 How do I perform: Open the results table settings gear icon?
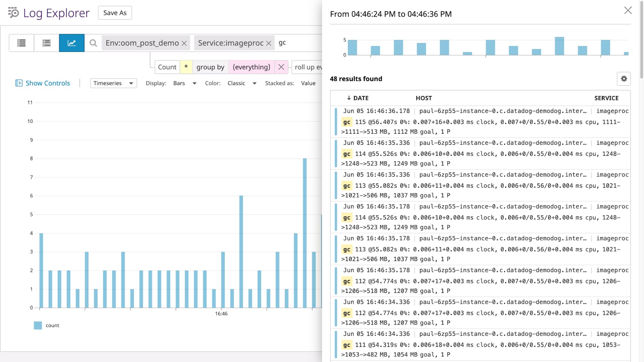pyautogui.click(x=623, y=79)
